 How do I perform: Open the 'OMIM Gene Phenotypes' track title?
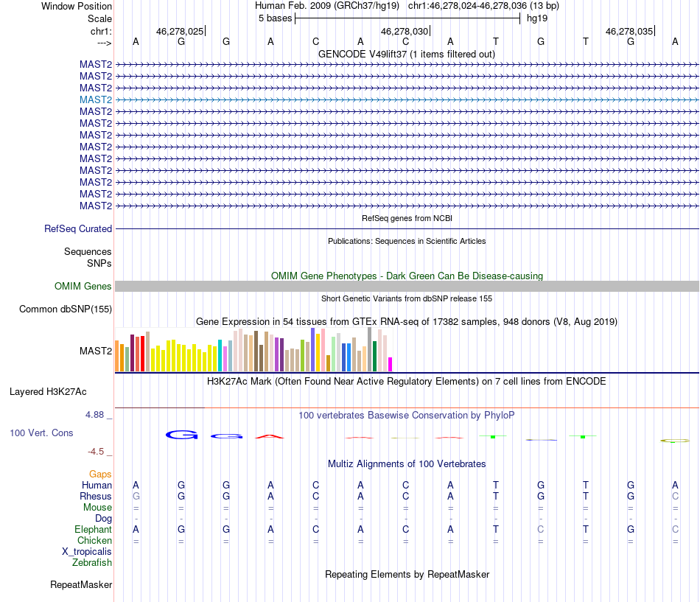pos(407,276)
